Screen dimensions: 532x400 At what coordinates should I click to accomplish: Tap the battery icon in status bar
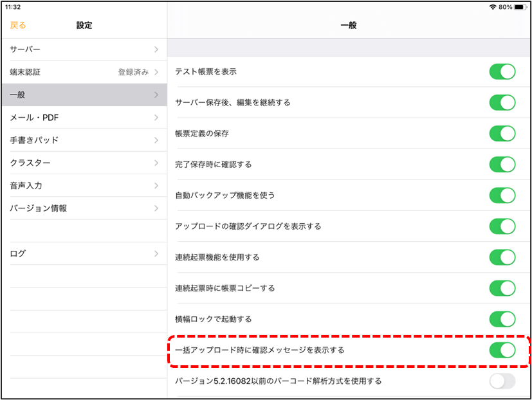(x=520, y=6)
